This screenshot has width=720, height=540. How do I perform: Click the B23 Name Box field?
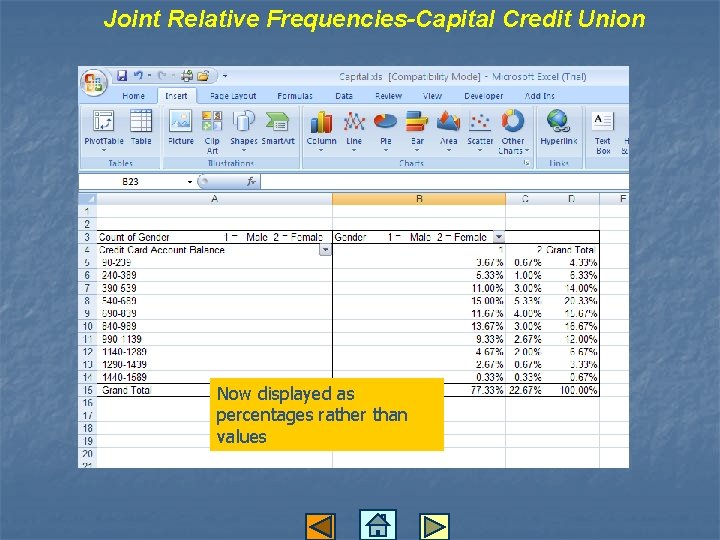click(x=130, y=181)
